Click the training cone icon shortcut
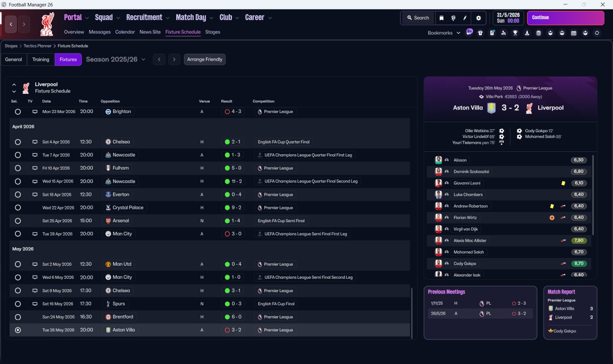The image size is (613, 364). pyautogui.click(x=527, y=33)
